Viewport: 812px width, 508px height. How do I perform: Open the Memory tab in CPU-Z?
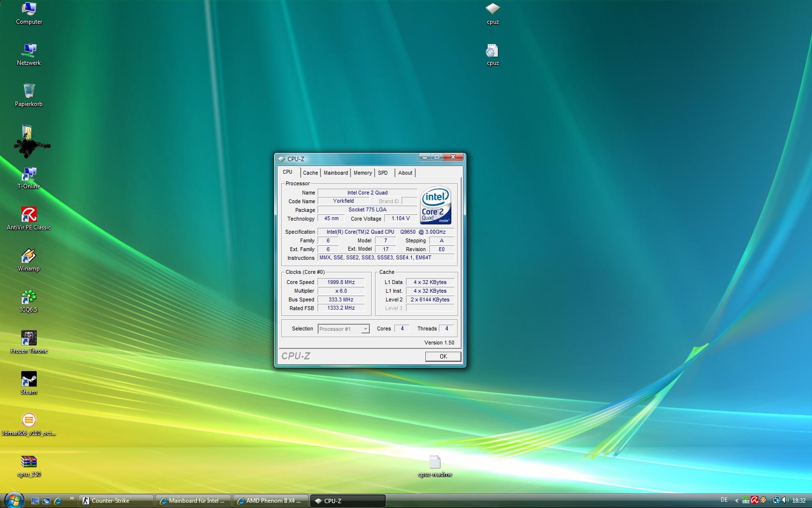click(362, 173)
